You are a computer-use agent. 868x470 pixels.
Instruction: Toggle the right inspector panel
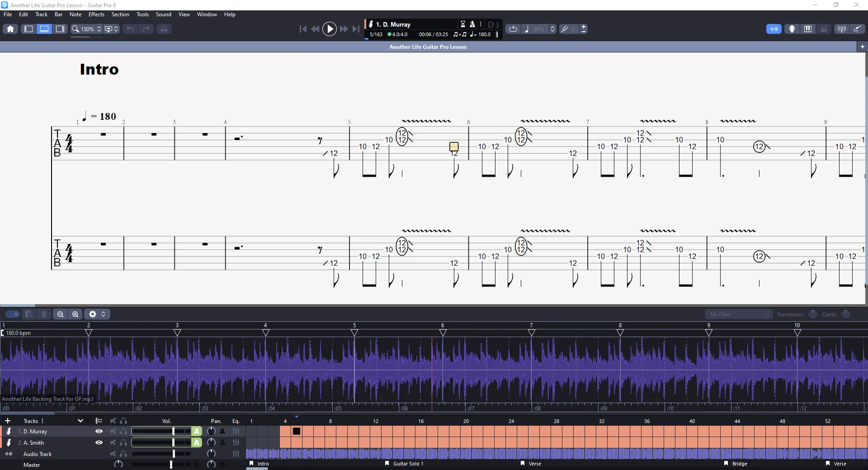click(60, 29)
